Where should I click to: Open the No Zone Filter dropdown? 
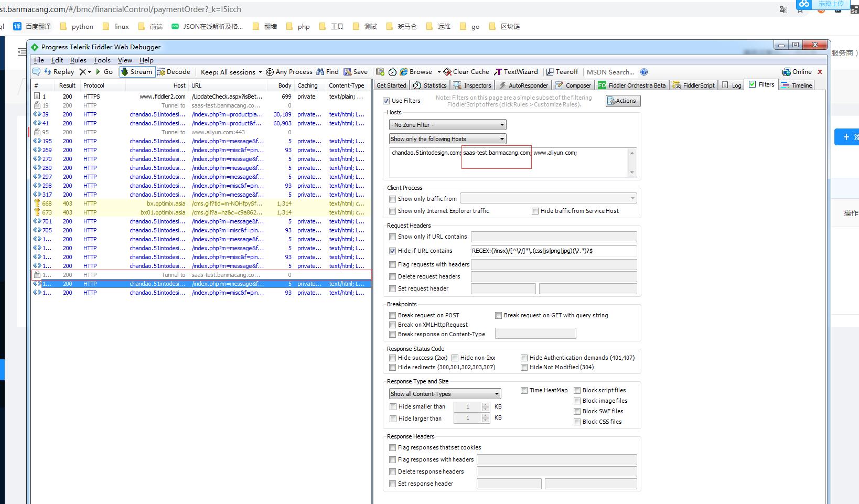click(x=447, y=125)
